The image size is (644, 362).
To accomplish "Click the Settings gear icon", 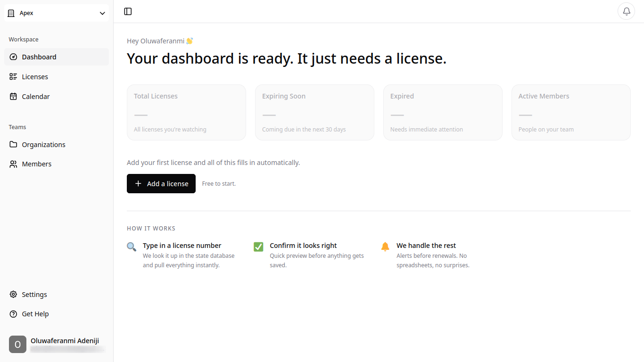I will coord(13,295).
